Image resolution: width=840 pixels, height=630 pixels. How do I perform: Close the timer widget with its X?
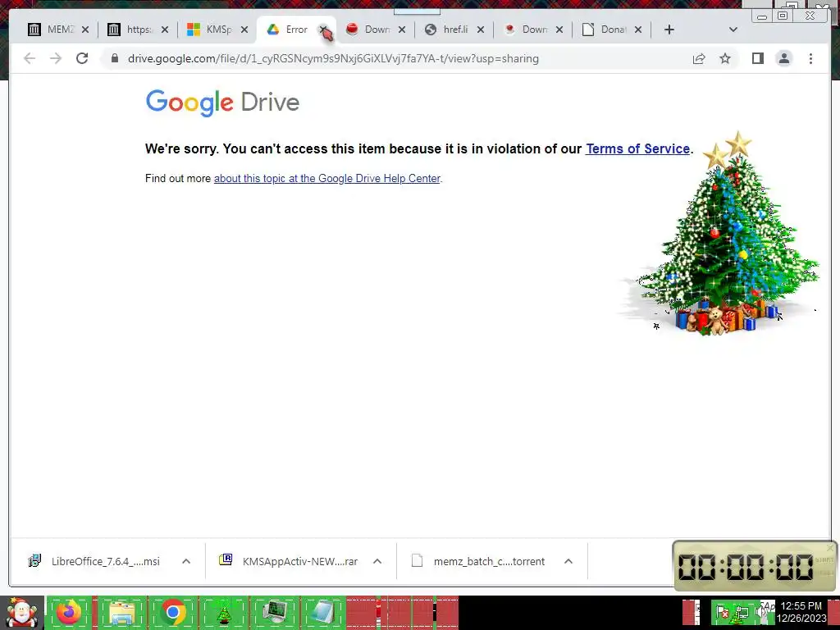click(x=830, y=547)
